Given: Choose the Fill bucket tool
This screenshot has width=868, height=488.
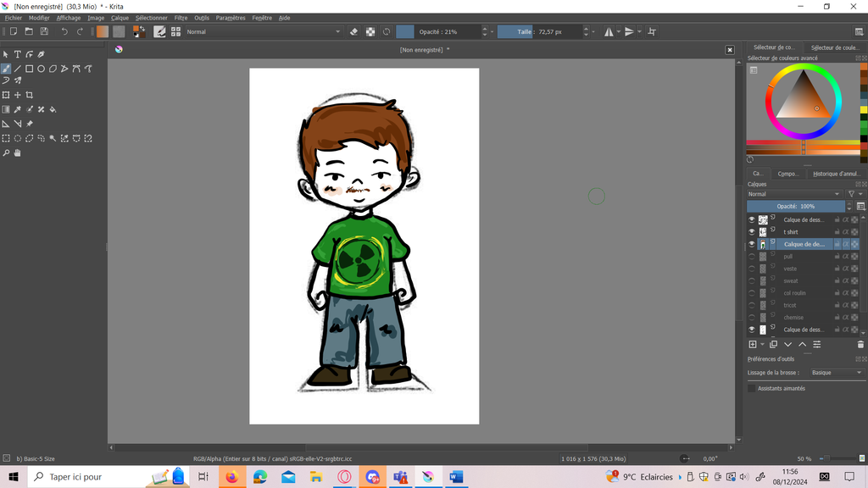Looking at the screenshot, I should [53, 109].
